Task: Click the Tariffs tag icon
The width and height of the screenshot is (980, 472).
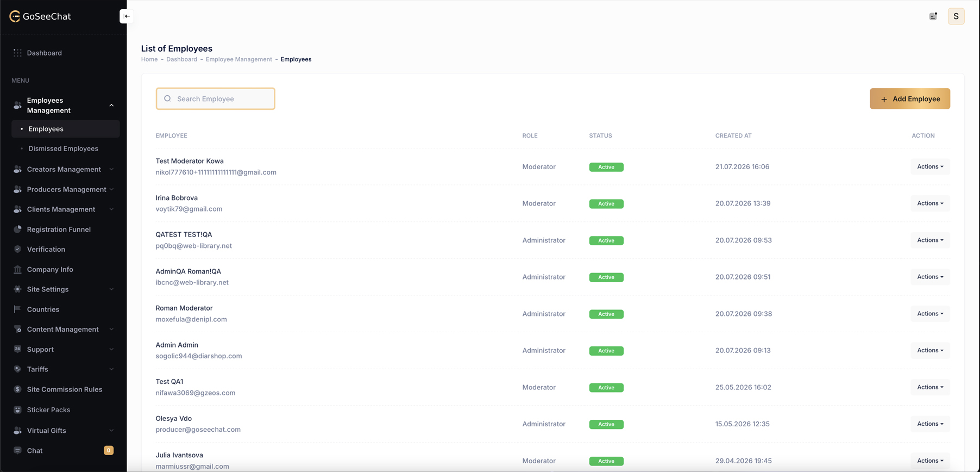Action: pos(17,369)
